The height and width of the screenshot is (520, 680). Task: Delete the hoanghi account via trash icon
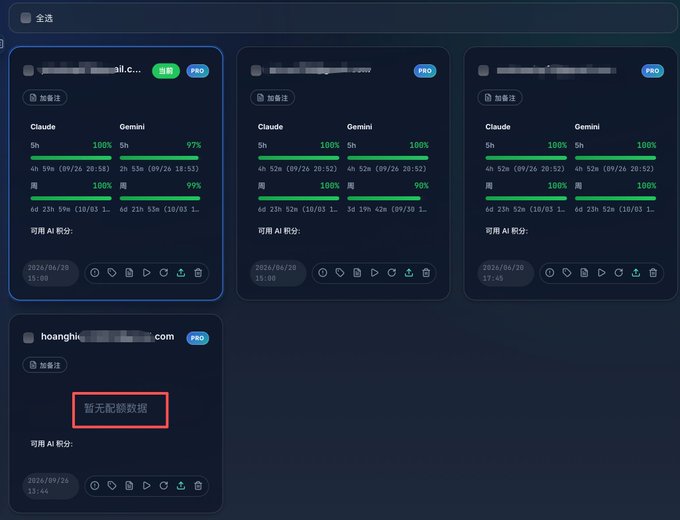[198, 486]
